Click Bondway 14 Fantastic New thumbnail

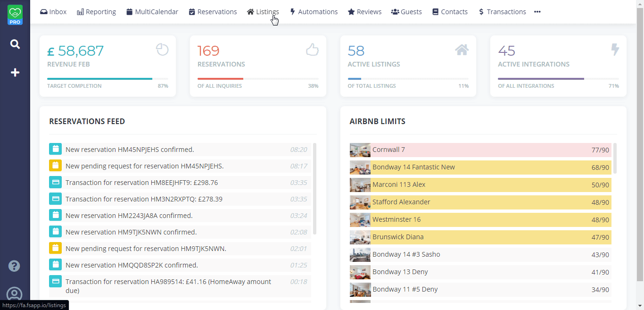click(x=360, y=168)
